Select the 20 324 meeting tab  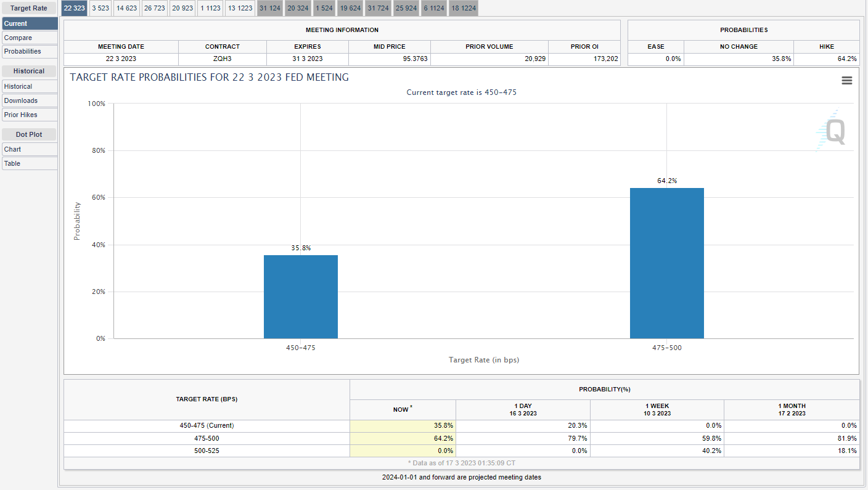[298, 8]
